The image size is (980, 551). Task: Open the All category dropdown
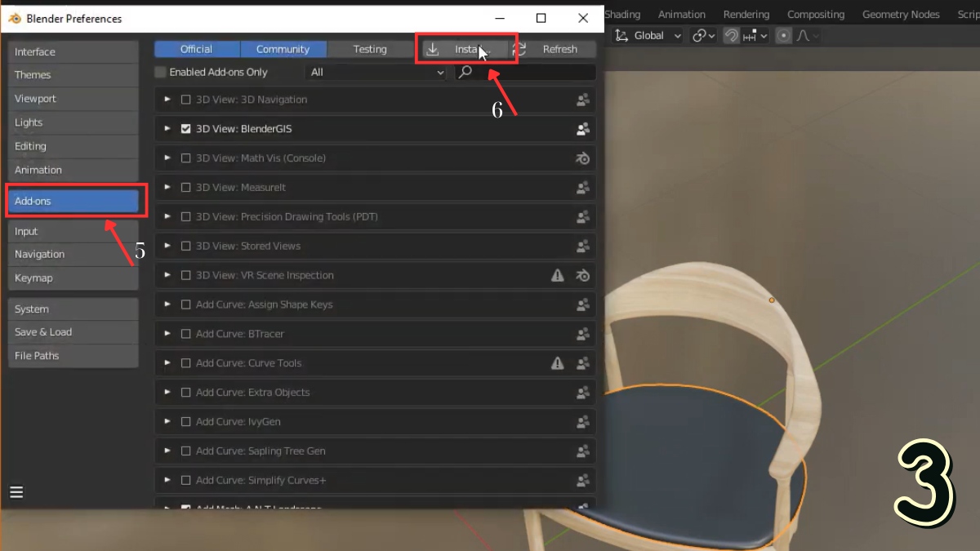(x=376, y=72)
